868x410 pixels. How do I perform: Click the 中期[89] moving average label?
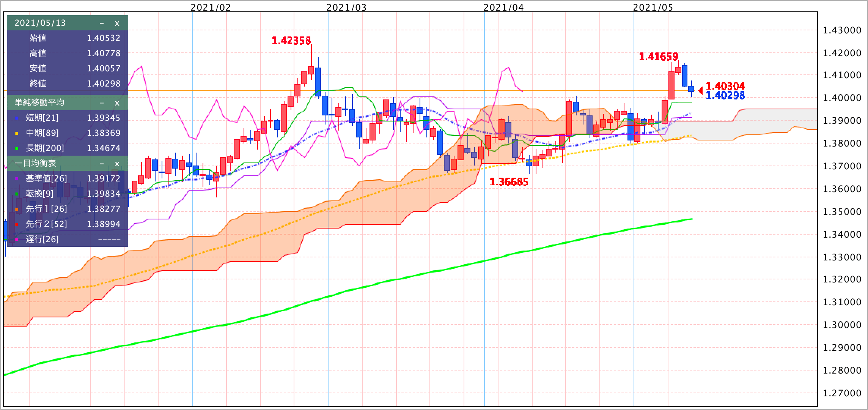tap(42, 133)
